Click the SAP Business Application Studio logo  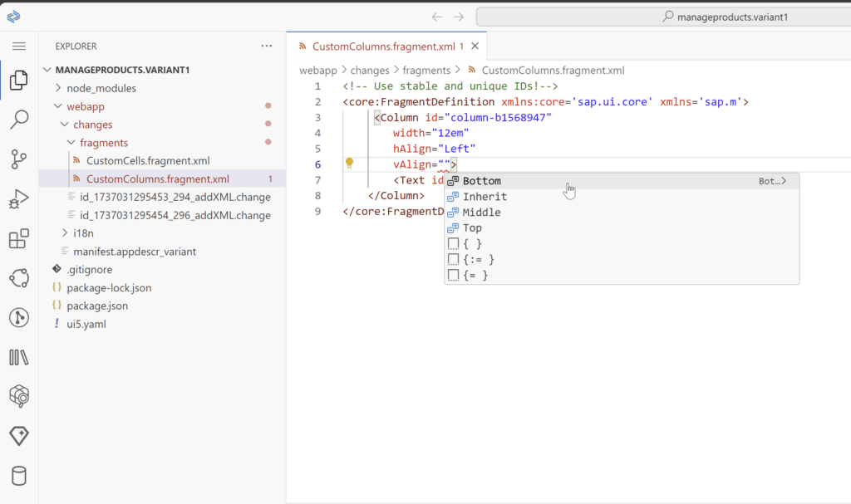(13, 17)
